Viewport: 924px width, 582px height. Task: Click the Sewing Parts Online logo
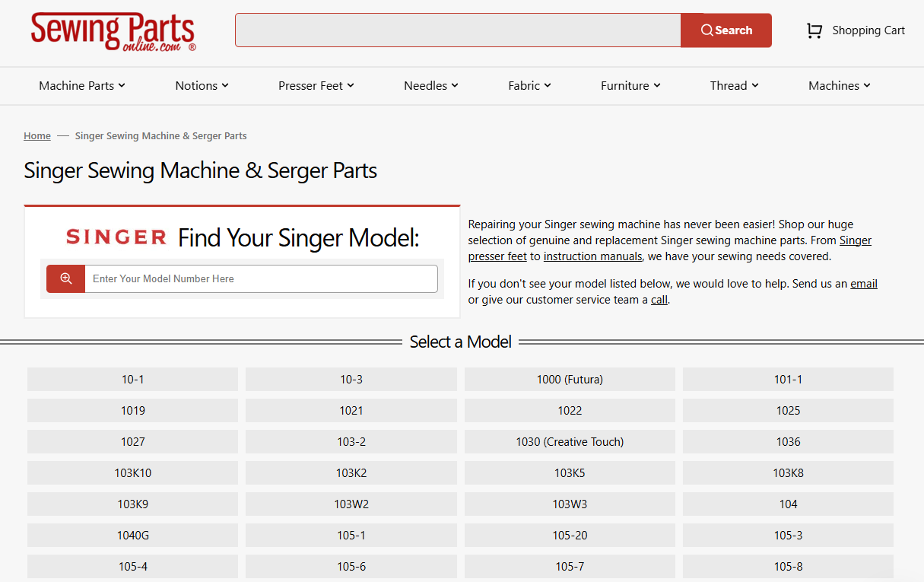click(113, 31)
